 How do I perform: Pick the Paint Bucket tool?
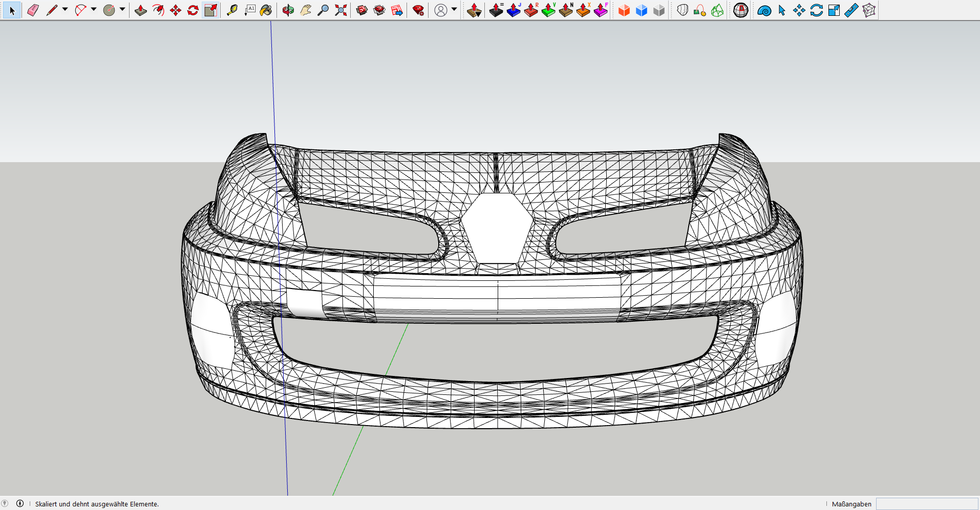point(266,10)
